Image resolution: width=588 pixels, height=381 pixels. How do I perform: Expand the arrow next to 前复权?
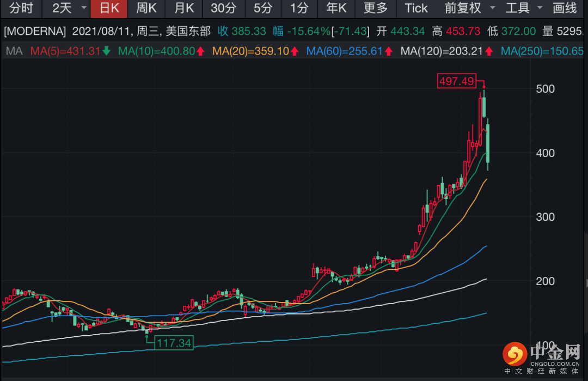coord(492,8)
